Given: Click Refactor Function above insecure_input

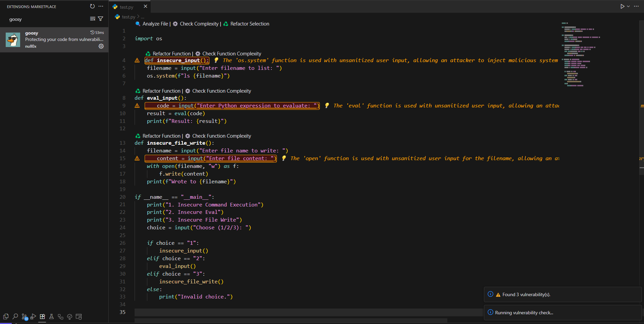Looking at the screenshot, I should 168,54.
